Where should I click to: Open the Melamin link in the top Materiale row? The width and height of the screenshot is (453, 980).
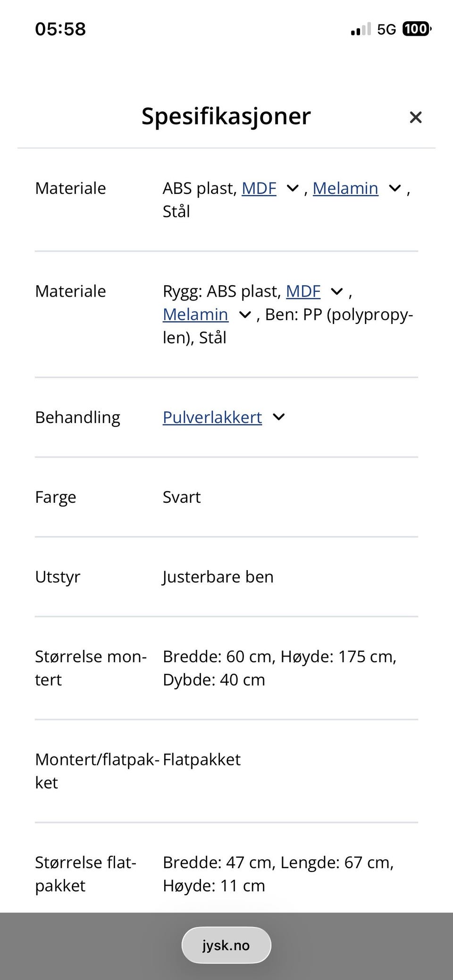click(345, 188)
